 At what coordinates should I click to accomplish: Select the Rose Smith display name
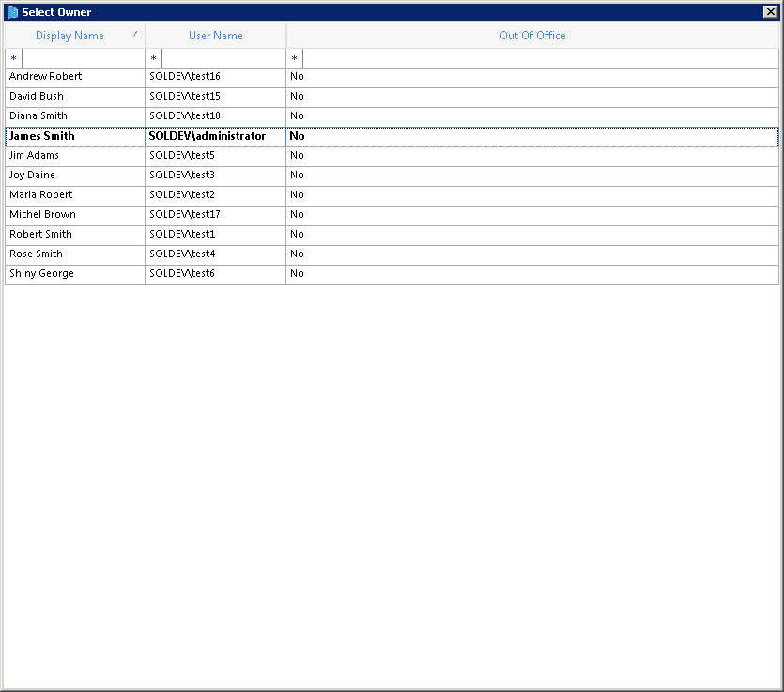tap(36, 254)
